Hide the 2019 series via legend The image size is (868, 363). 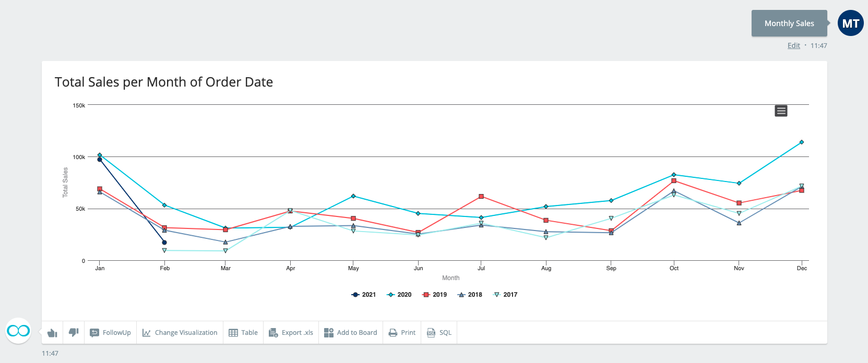pos(435,295)
